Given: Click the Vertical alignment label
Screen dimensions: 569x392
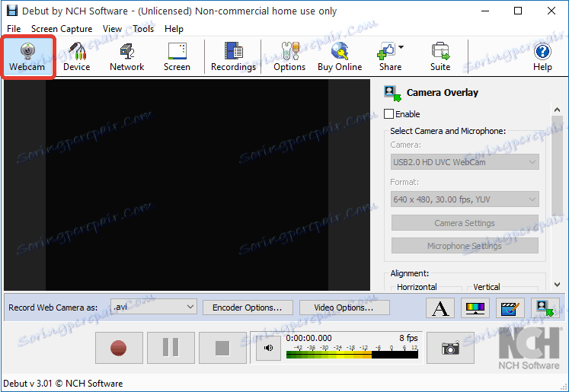Looking at the screenshot, I should (487, 287).
